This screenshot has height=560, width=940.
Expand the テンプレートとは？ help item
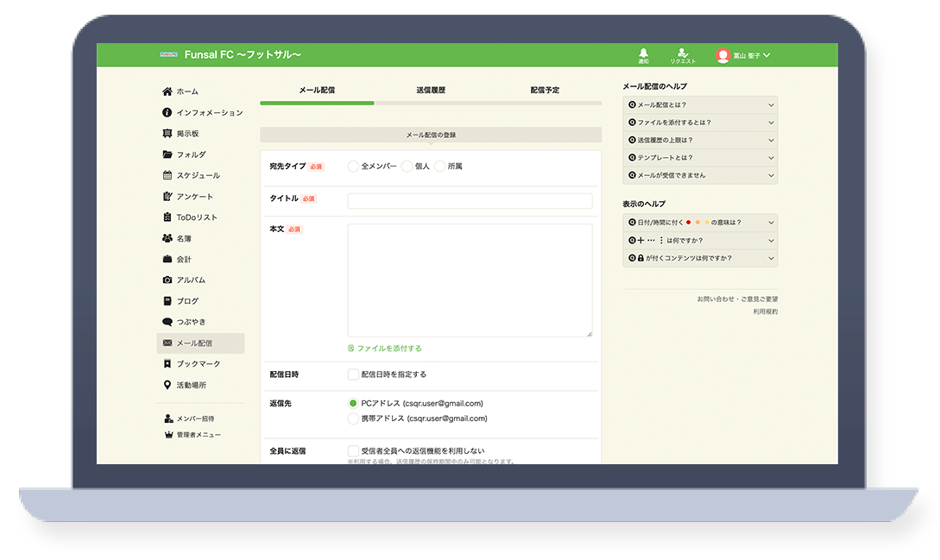tap(699, 158)
